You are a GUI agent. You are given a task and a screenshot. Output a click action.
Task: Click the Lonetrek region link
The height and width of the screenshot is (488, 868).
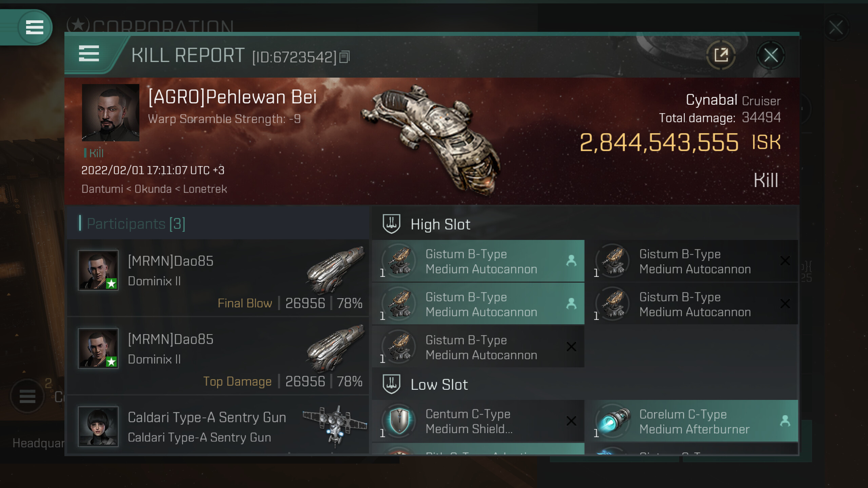(x=205, y=189)
